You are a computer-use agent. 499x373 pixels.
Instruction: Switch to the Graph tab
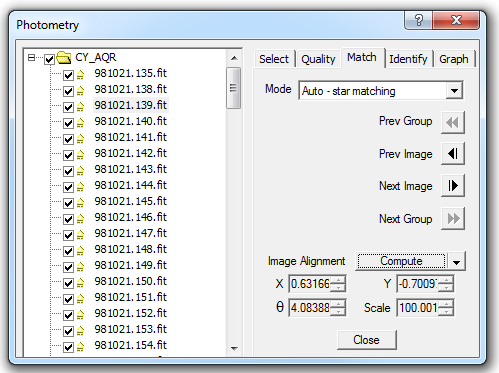click(x=454, y=59)
